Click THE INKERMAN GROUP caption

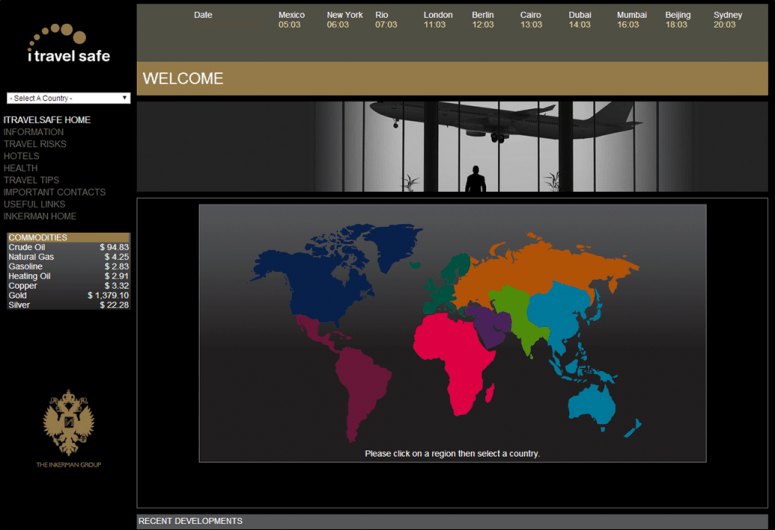69,465
